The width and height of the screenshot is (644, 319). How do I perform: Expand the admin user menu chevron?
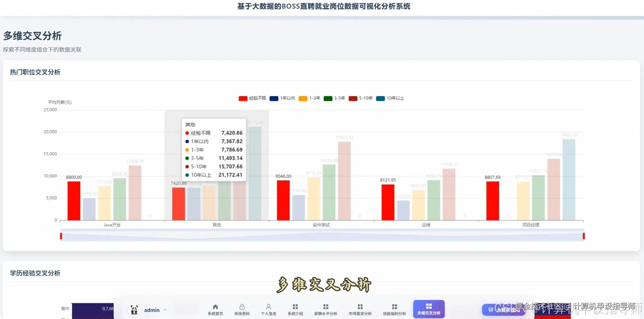tap(165, 310)
